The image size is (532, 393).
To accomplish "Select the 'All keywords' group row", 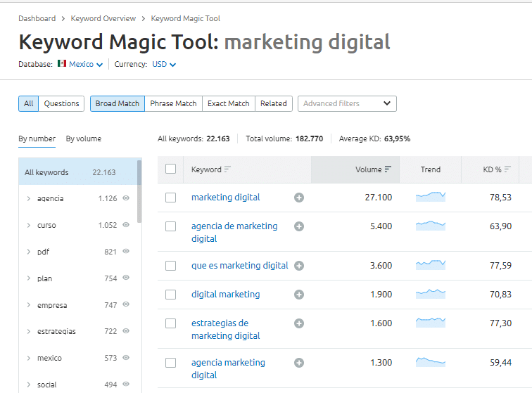I will pos(77,172).
